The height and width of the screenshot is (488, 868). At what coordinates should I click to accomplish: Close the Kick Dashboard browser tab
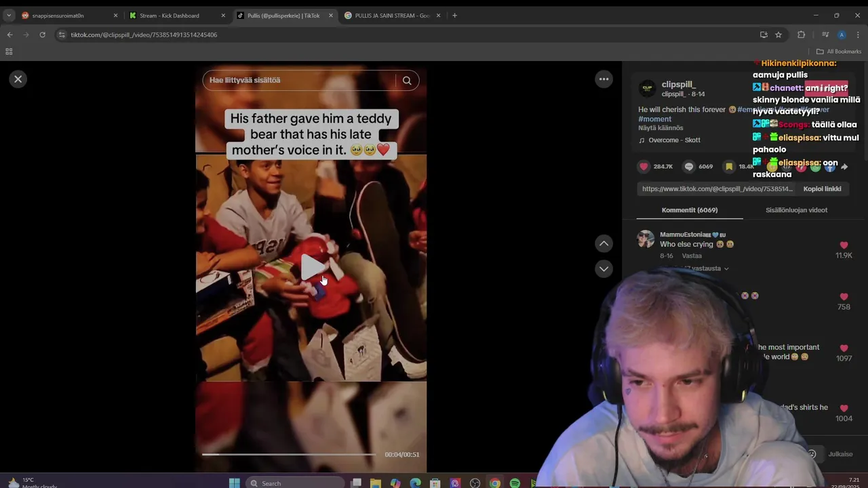click(223, 16)
